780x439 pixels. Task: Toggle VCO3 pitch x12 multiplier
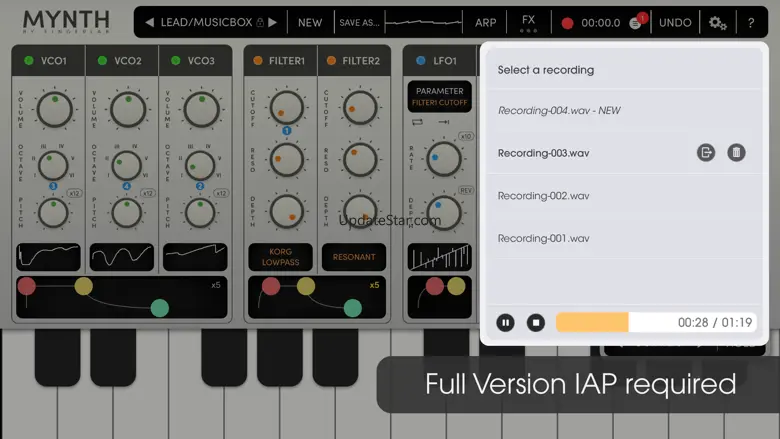[221, 193]
